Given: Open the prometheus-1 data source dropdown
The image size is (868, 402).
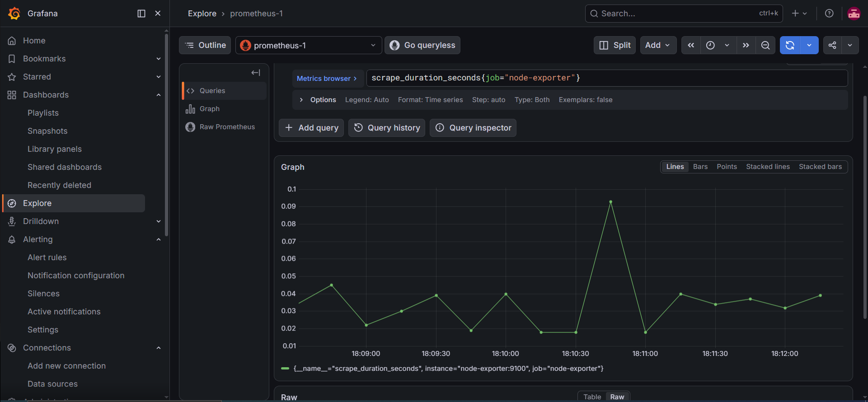Looking at the screenshot, I should [x=309, y=45].
